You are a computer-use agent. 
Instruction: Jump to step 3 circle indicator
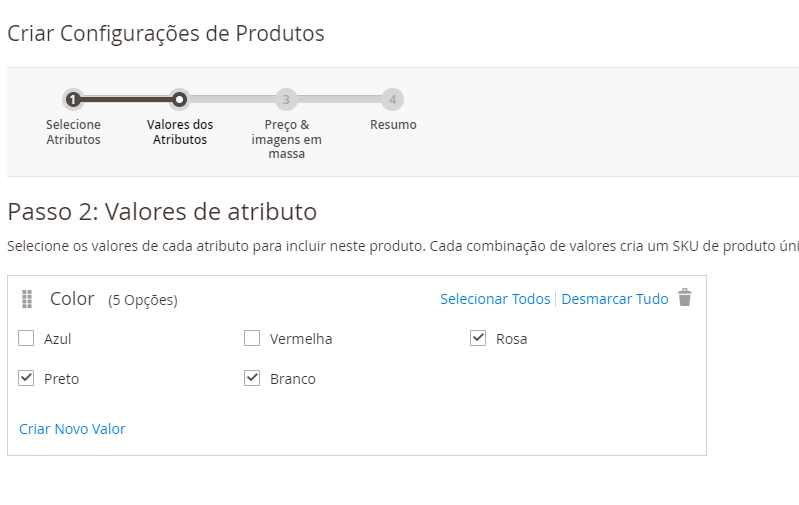[x=286, y=99]
